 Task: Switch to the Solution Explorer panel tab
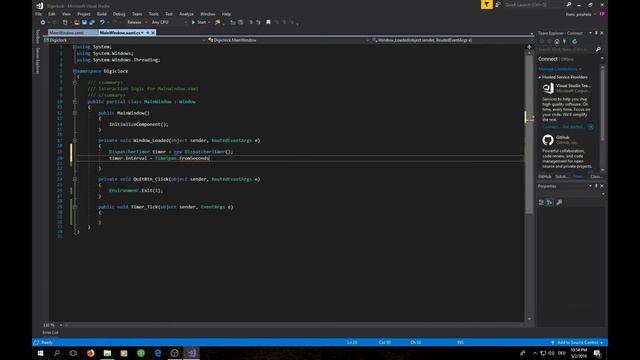[x=562, y=177]
